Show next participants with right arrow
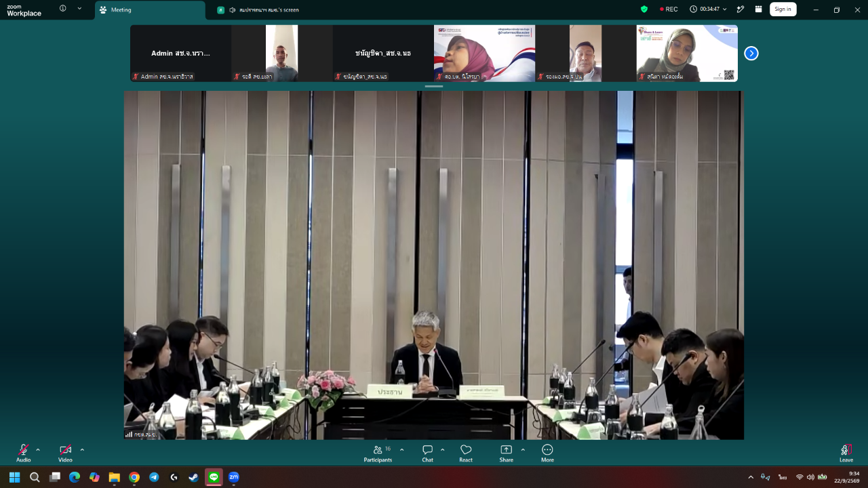Viewport: 868px width, 488px height. click(751, 53)
